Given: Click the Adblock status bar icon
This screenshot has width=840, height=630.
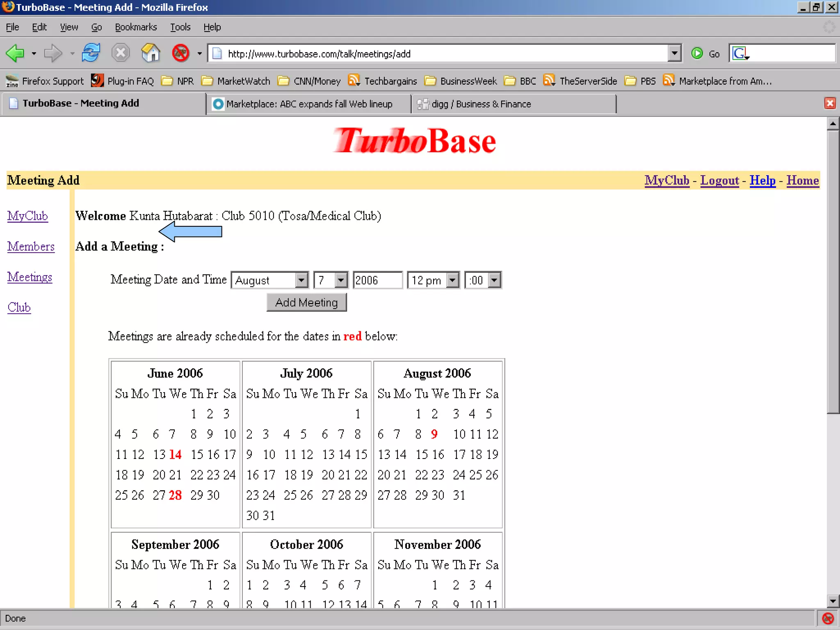Looking at the screenshot, I should click(828, 618).
